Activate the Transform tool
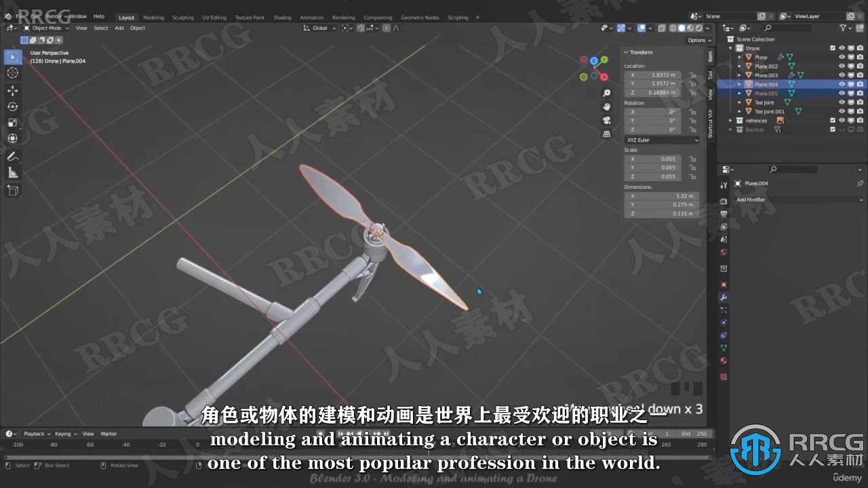The height and width of the screenshot is (488, 868). 13,138
